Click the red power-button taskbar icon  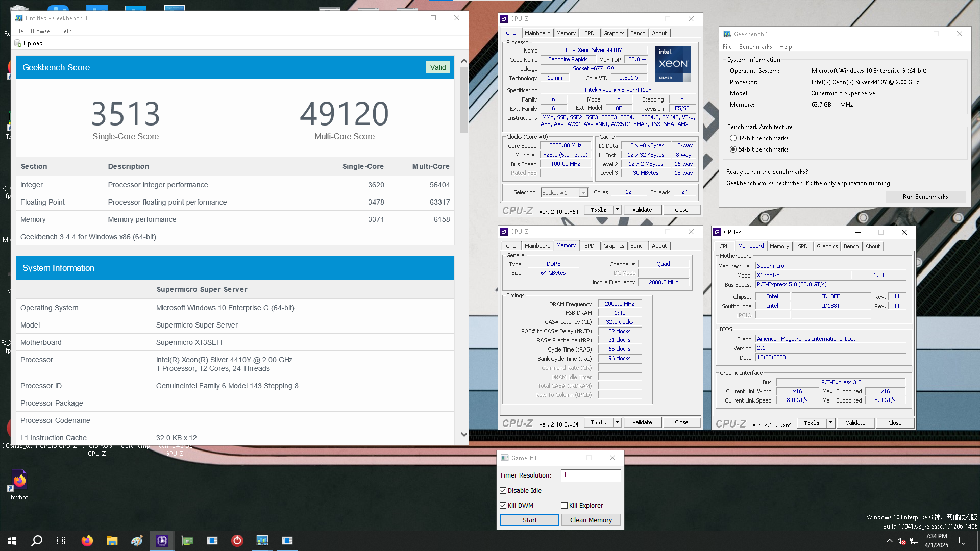click(x=237, y=541)
